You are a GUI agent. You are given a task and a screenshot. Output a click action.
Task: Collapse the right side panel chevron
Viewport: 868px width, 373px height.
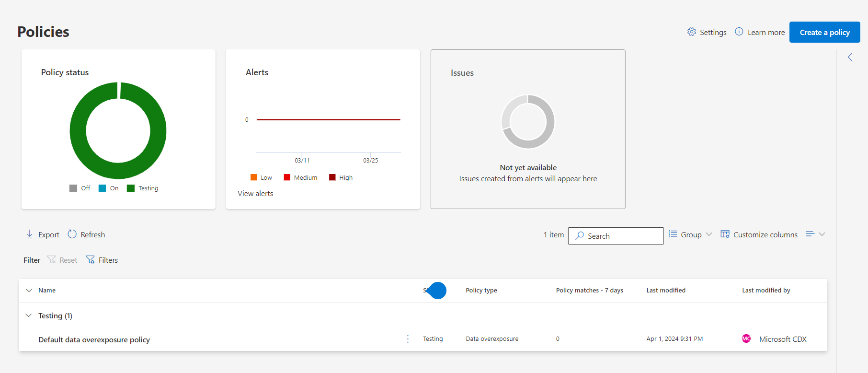coord(850,57)
